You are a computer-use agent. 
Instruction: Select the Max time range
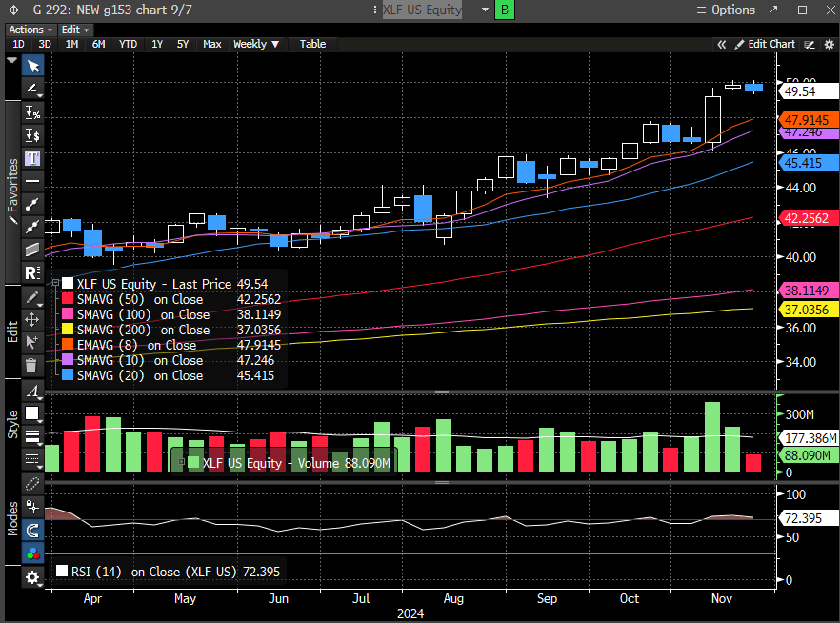[x=212, y=44]
